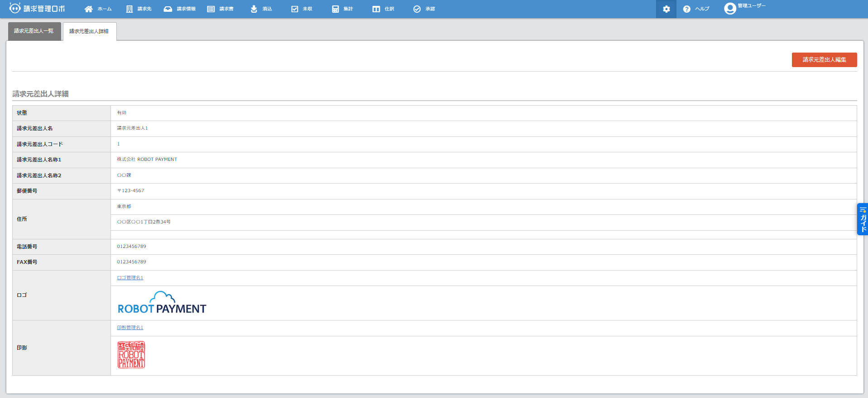This screenshot has width=868, height=398.
Task: Open settings gear in header
Action: [x=666, y=9]
